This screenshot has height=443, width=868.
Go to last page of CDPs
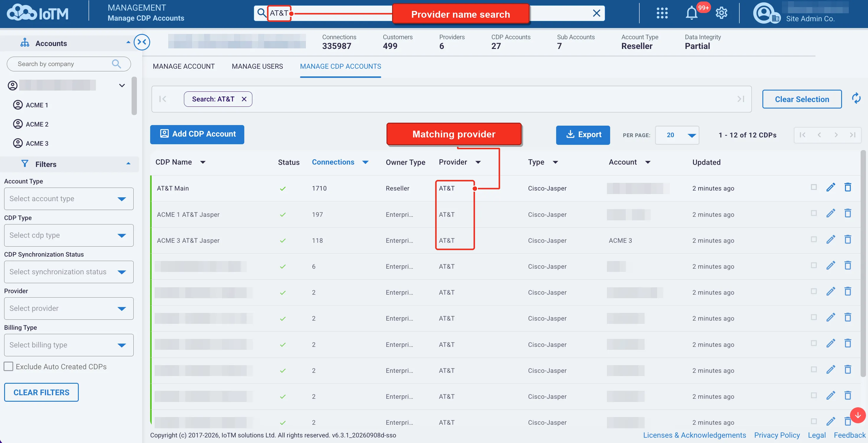(x=852, y=135)
